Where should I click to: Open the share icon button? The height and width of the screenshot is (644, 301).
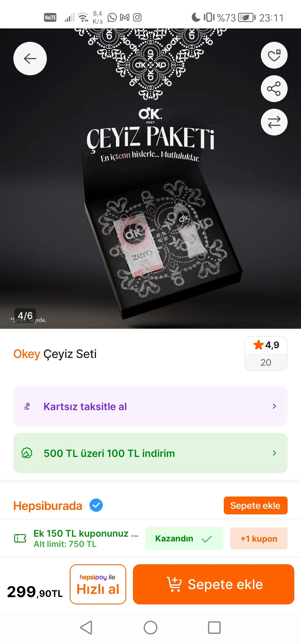point(274,89)
